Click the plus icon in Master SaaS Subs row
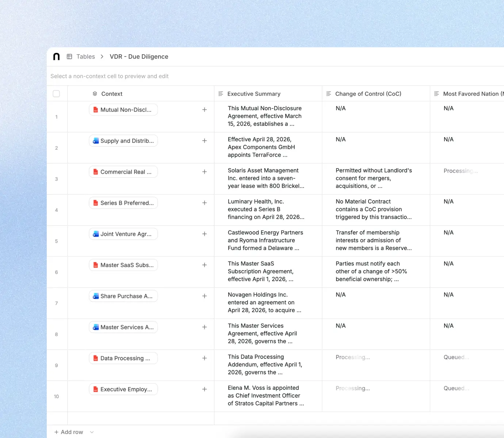Viewport: 504px width, 438px height. tap(205, 265)
